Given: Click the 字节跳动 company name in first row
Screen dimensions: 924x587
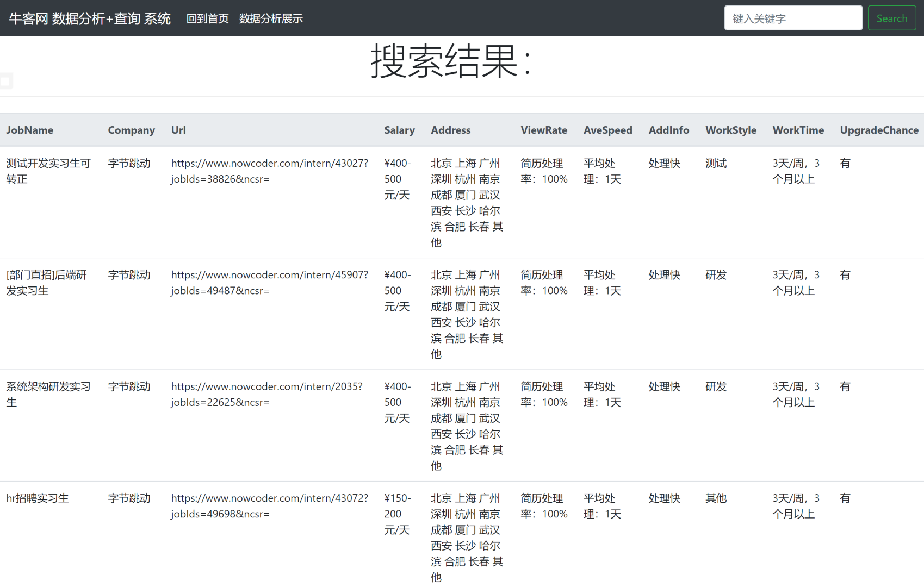Looking at the screenshot, I should tap(129, 163).
